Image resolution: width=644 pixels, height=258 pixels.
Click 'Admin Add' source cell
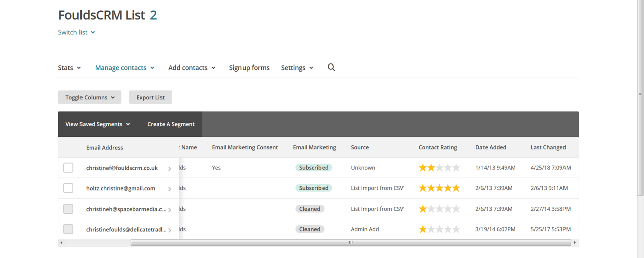point(365,229)
